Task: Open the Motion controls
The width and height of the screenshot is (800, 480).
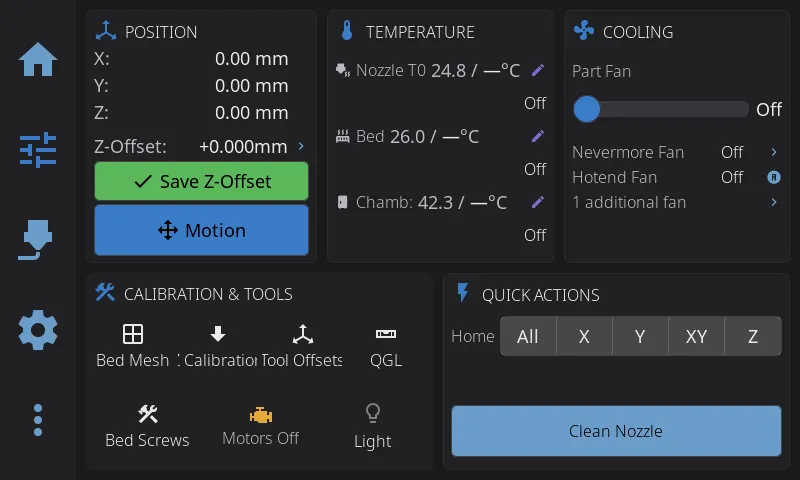Action: (x=202, y=230)
